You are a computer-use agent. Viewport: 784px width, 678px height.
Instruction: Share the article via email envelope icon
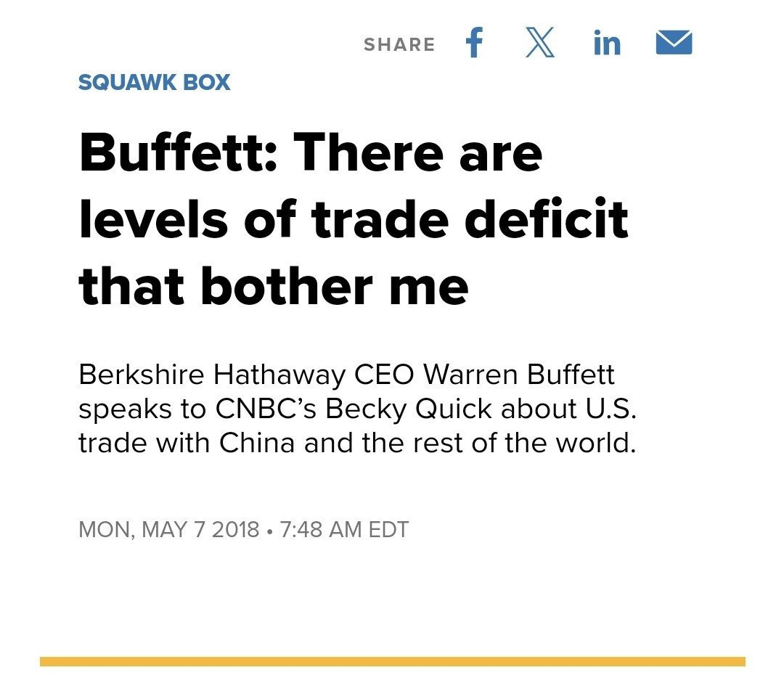pos(674,44)
